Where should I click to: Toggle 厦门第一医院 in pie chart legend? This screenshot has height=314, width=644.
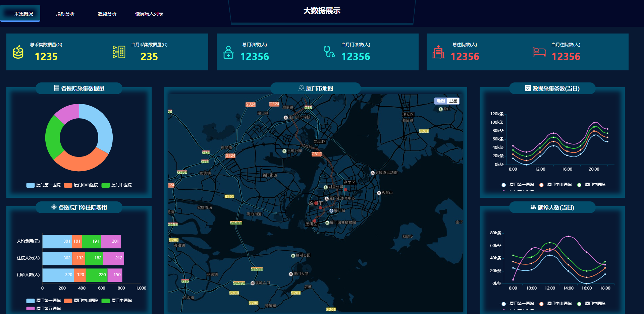coord(44,185)
